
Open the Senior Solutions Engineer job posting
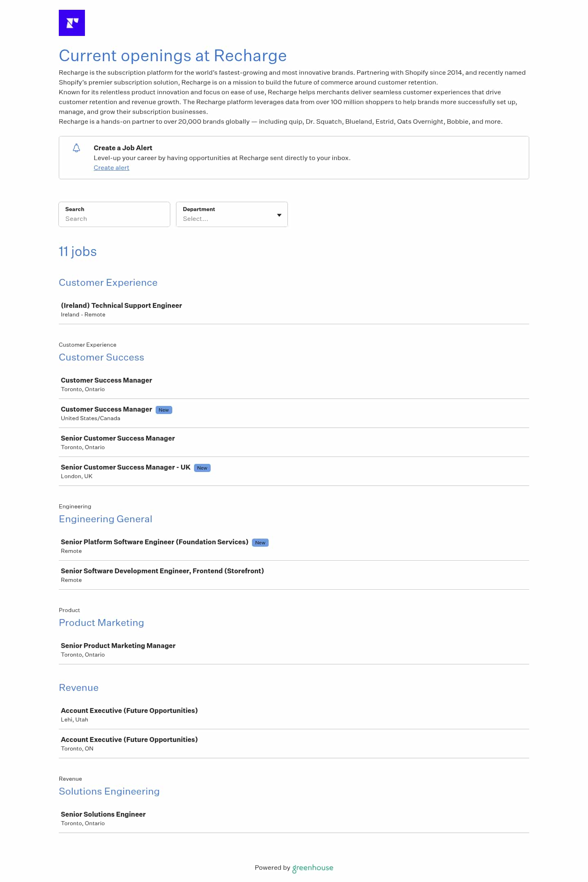point(103,814)
